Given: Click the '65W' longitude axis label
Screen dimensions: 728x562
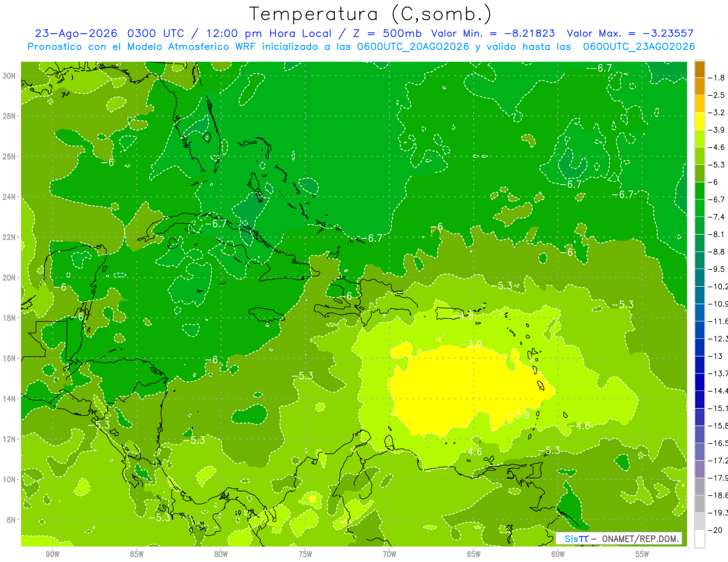Looking at the screenshot, I should (473, 554).
